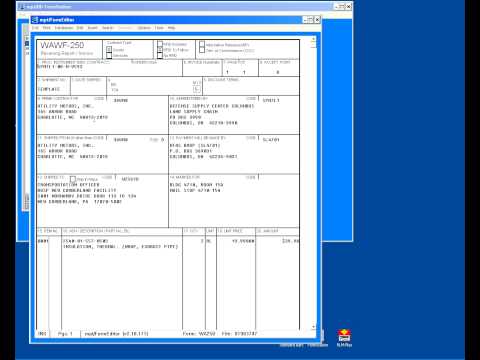480x360 pixels.
Task: Open the Database menu
Action: [x=64, y=28]
